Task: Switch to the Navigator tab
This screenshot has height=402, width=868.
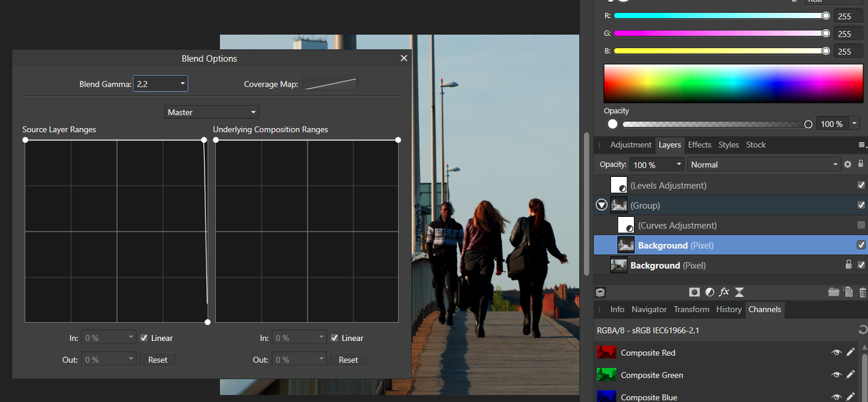Action: coord(649,309)
